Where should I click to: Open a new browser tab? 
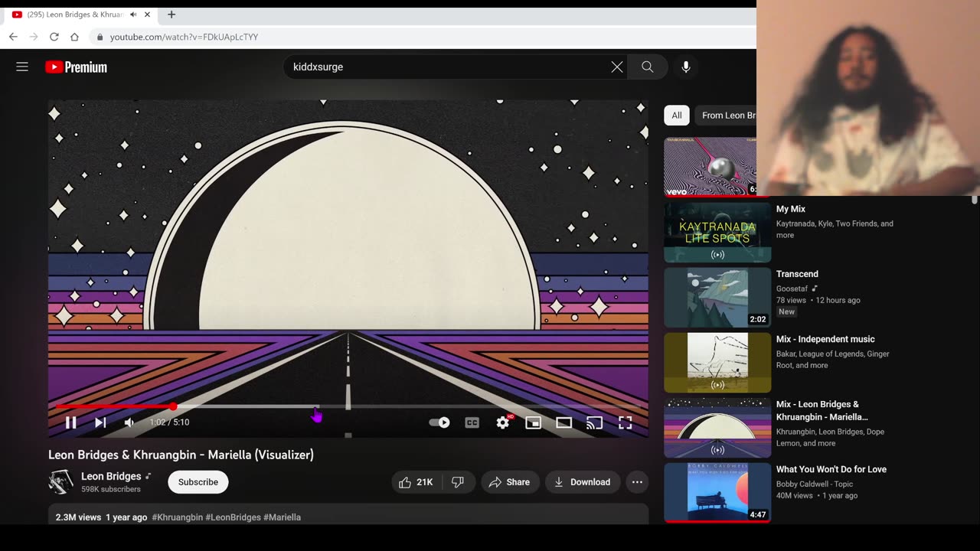click(171, 15)
